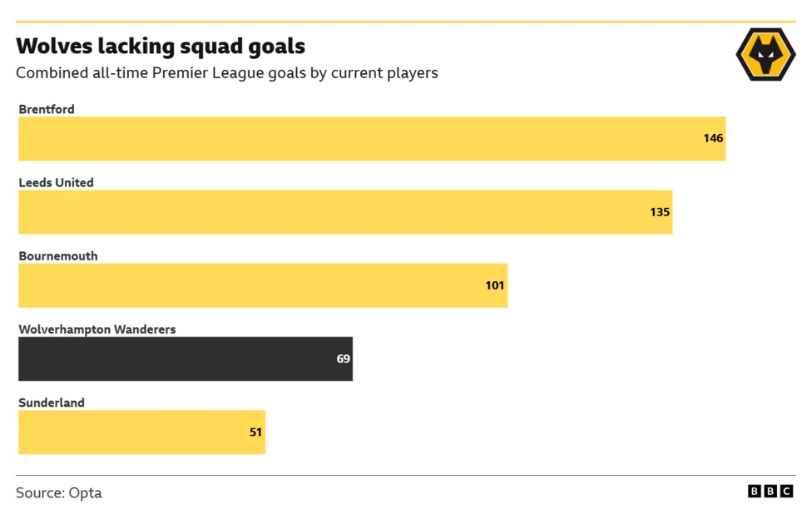
Task: Select the Wolverhampton Wanderers team label
Action: (x=97, y=329)
